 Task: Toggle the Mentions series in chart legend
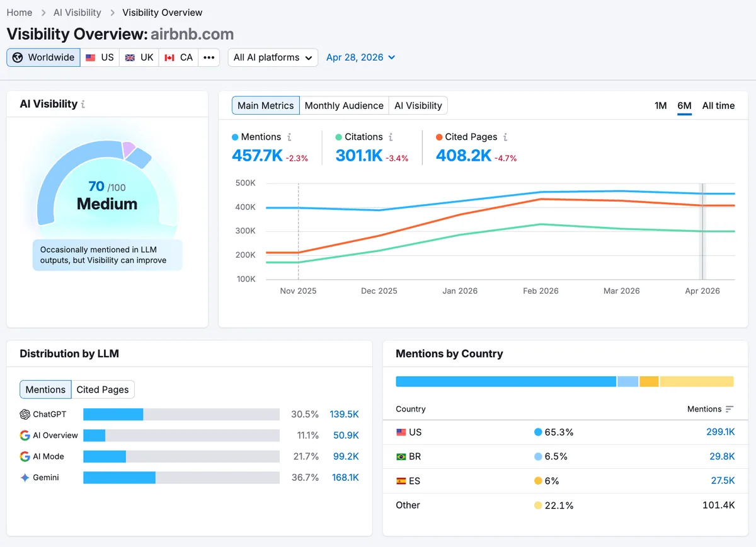(256, 137)
